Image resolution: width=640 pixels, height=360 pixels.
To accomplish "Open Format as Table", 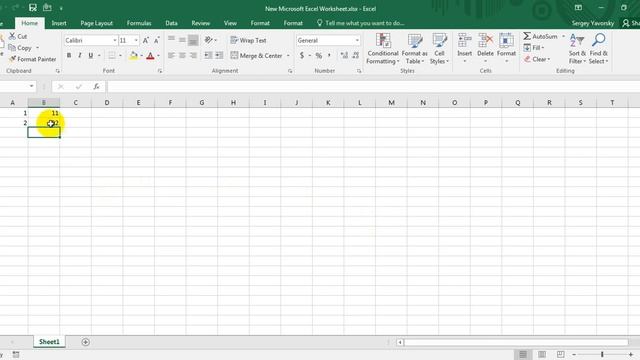I will [414, 49].
